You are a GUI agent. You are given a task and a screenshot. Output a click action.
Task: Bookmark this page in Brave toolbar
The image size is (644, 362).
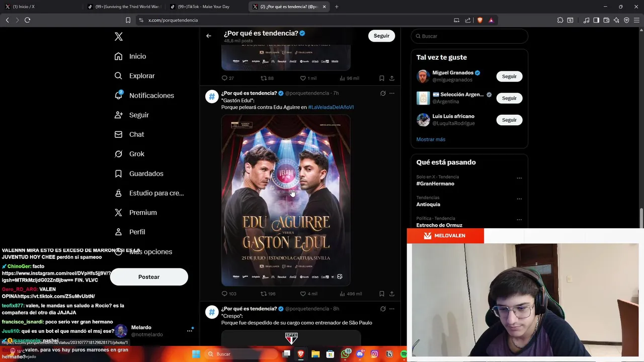(128, 20)
